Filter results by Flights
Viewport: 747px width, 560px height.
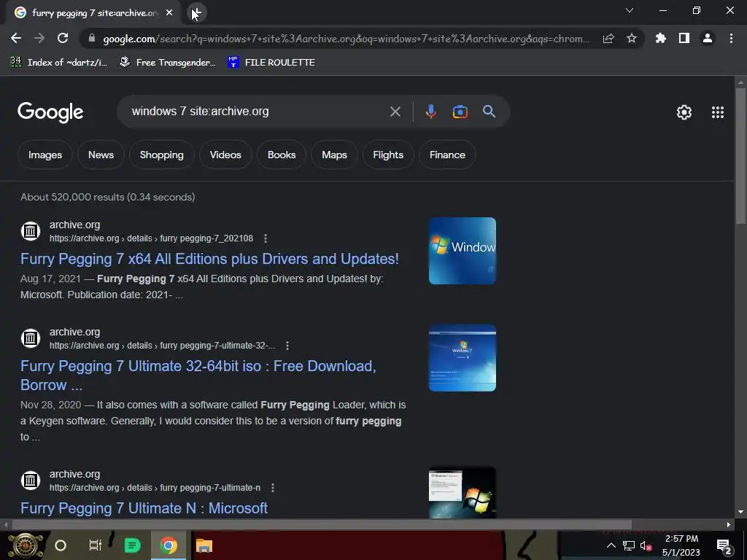388,155
